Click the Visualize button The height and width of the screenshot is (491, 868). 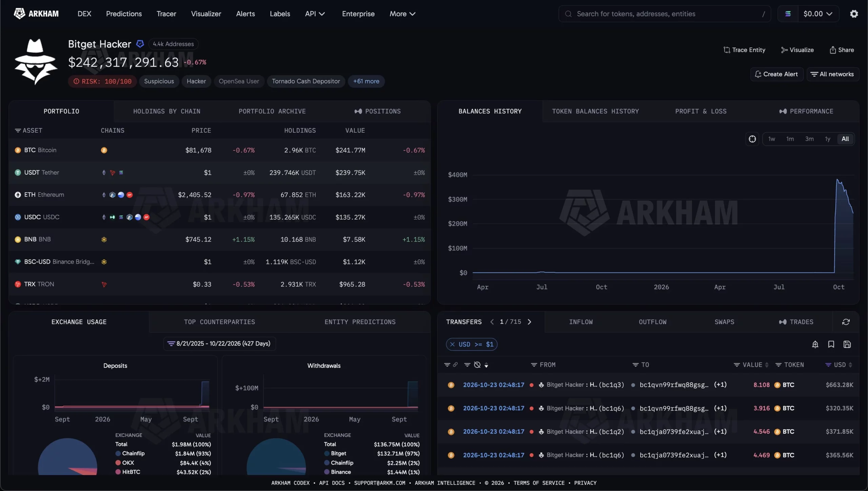click(x=797, y=50)
